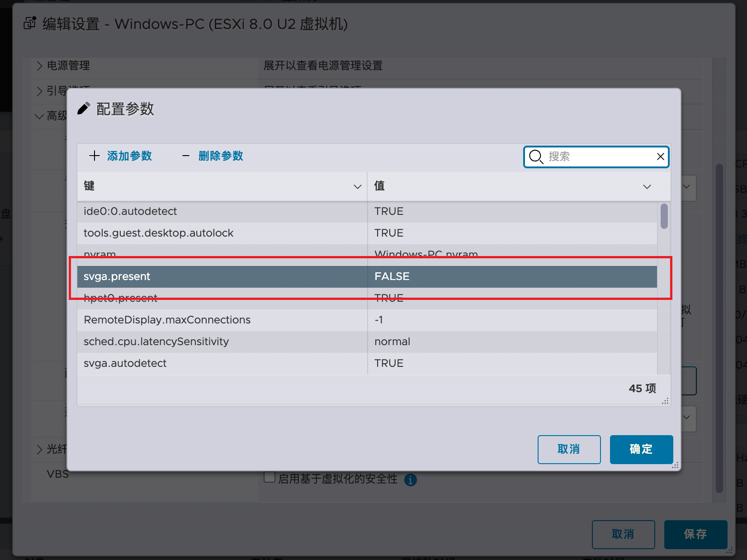Click 确定 to confirm parameters
The width and height of the screenshot is (747, 560).
[641, 449]
